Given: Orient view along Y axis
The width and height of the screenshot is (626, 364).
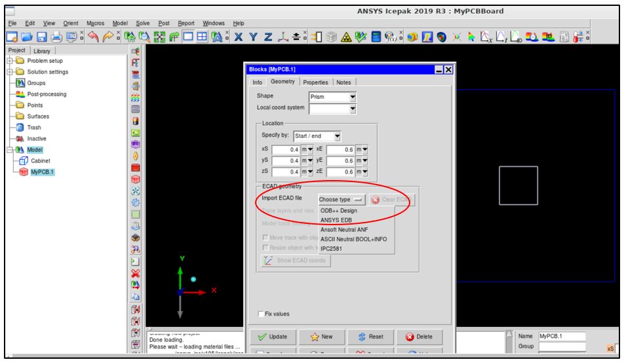Looking at the screenshot, I should point(253,37).
